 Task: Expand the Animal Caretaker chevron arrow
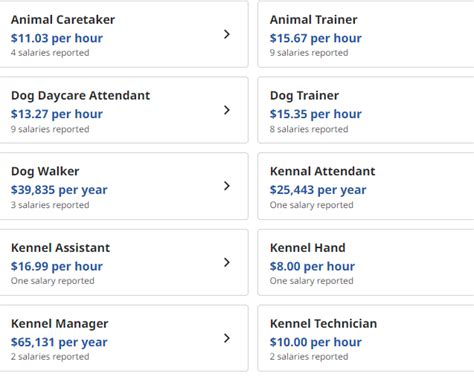(227, 34)
